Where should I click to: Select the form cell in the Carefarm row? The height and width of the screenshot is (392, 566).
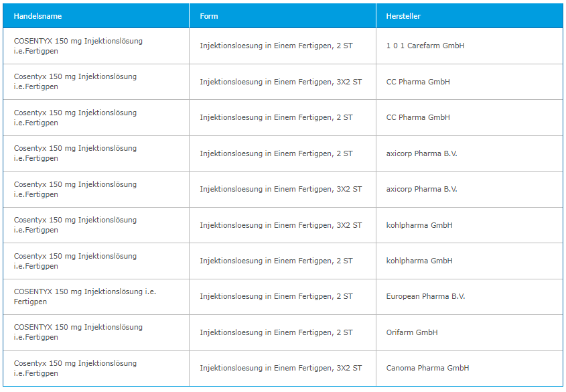click(x=276, y=46)
